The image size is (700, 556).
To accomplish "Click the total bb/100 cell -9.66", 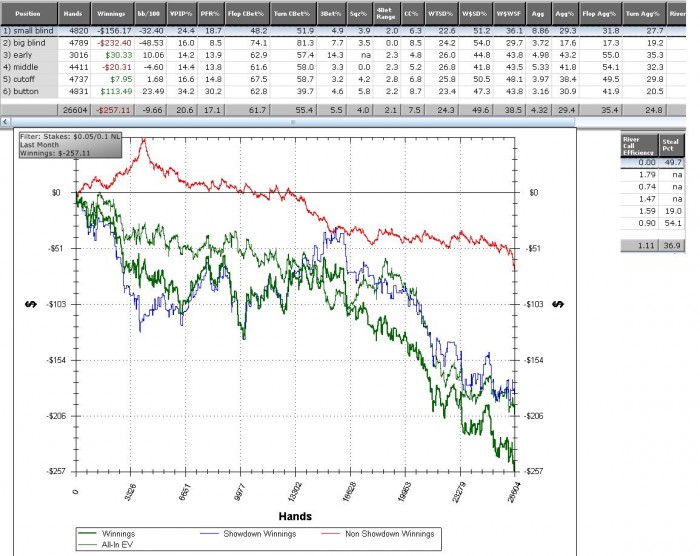I will (x=150, y=110).
